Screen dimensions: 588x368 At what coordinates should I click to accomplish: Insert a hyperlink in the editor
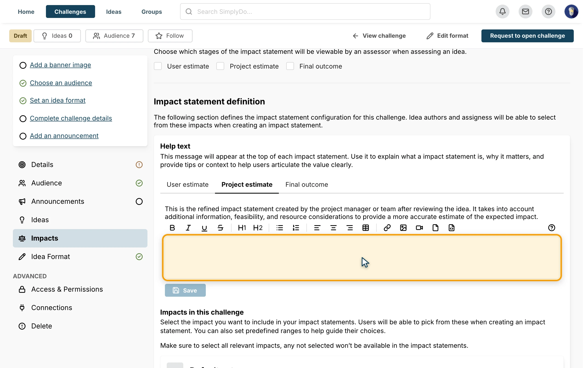click(x=387, y=228)
